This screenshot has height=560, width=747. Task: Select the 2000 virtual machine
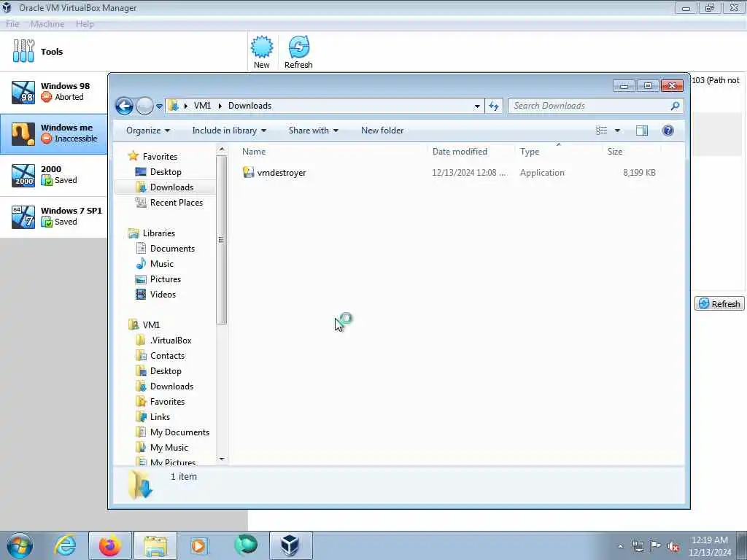coord(53,175)
